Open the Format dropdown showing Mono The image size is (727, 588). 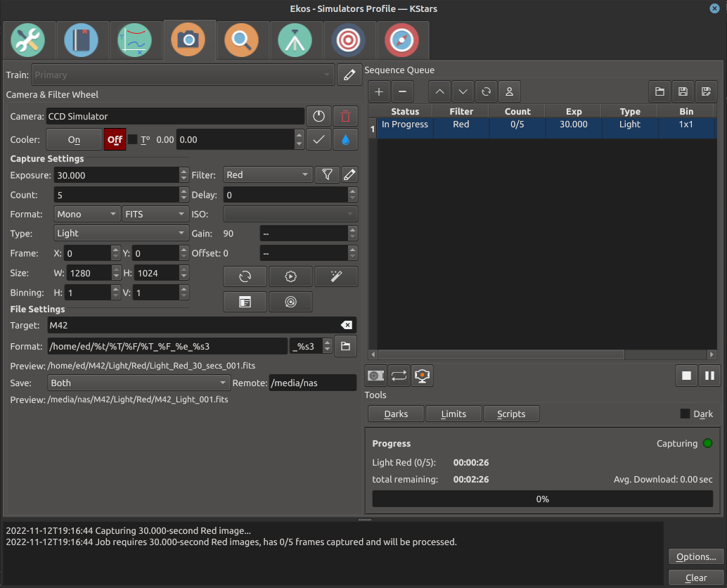coord(86,214)
